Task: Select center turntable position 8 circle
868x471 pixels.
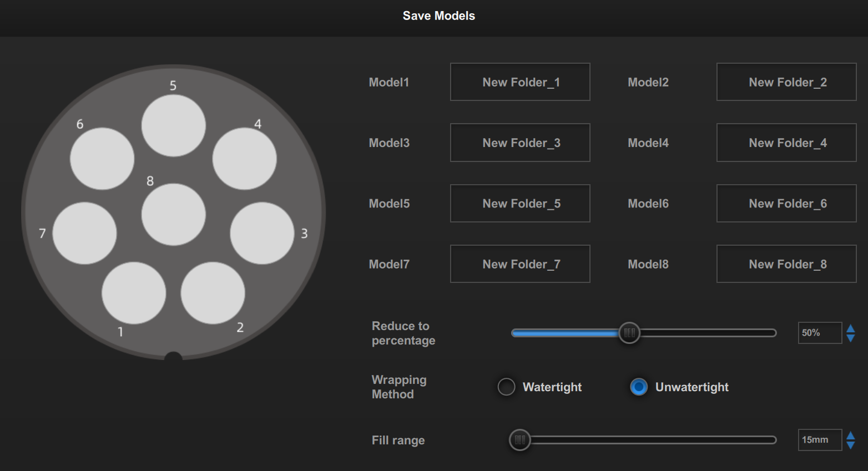Action: (x=173, y=214)
